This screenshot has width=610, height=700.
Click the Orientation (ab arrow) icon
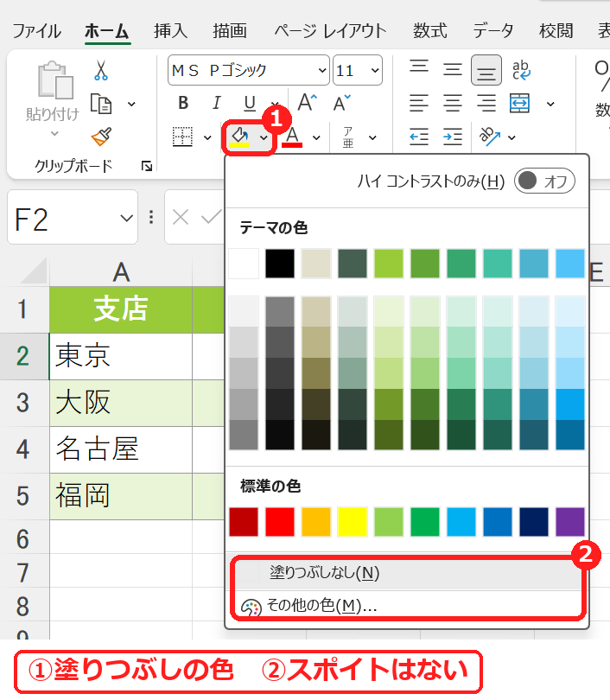[490, 137]
